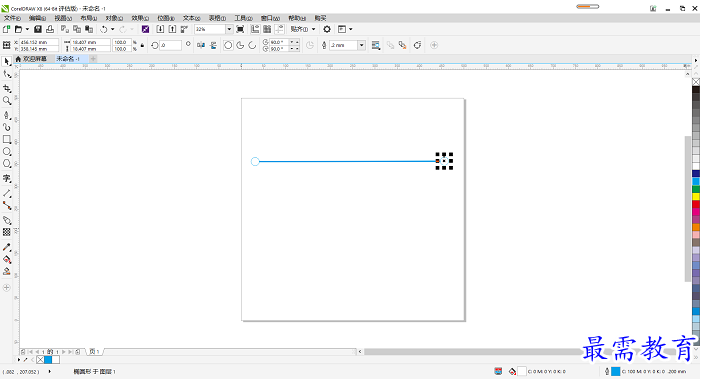The image size is (704, 380).
Task: Select the Rectangle tool
Action: 7,139
